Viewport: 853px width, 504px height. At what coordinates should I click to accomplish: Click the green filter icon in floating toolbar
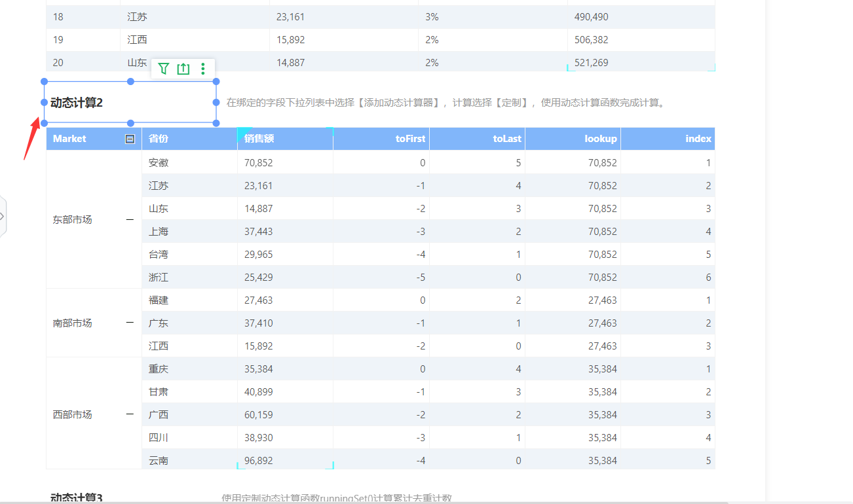click(164, 69)
